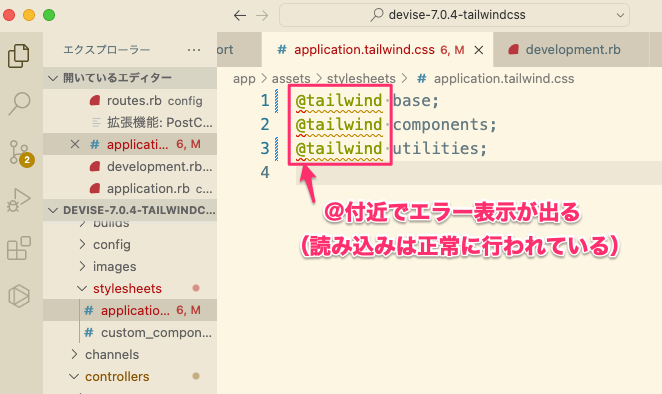This screenshot has height=394, width=662.
Task: Click line number 4 in the gutter
Action: coord(265,172)
